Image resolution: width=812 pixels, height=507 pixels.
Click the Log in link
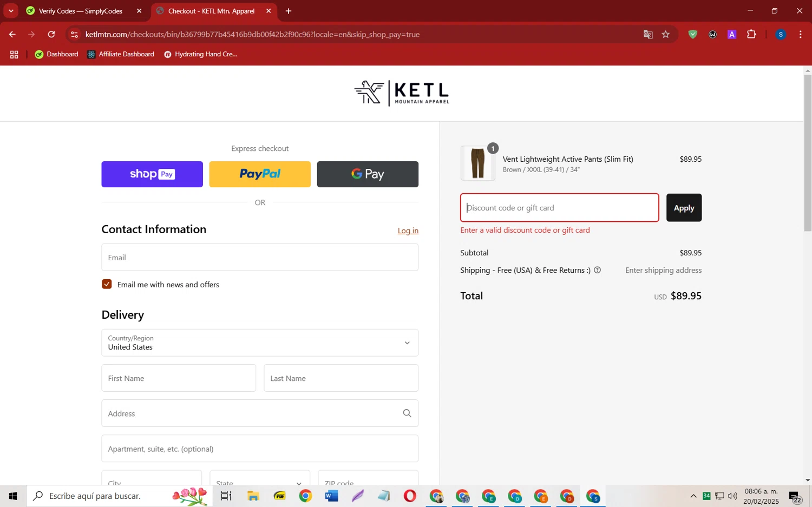click(x=408, y=231)
